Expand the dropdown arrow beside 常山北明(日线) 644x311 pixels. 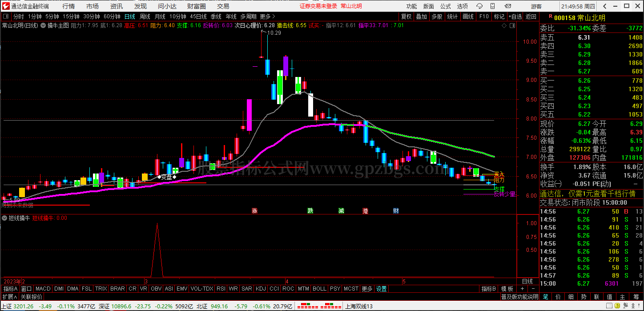pos(43,25)
